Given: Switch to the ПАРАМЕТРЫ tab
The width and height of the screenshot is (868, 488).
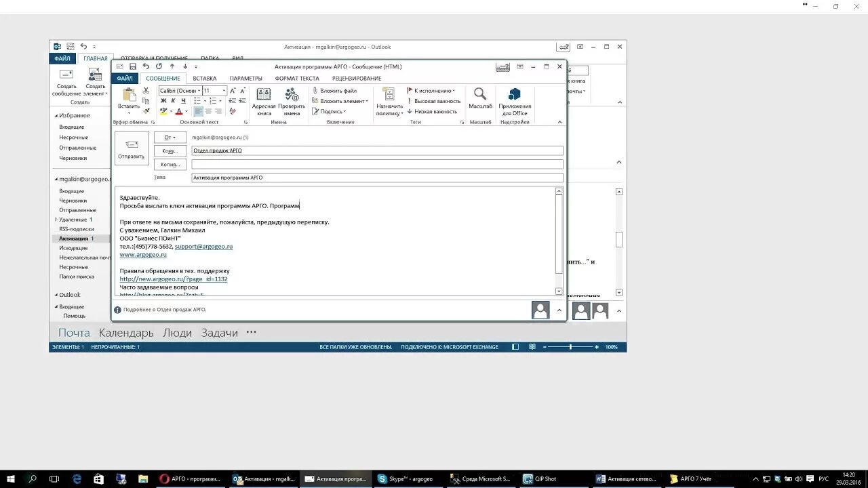Looking at the screenshot, I should click(245, 79).
